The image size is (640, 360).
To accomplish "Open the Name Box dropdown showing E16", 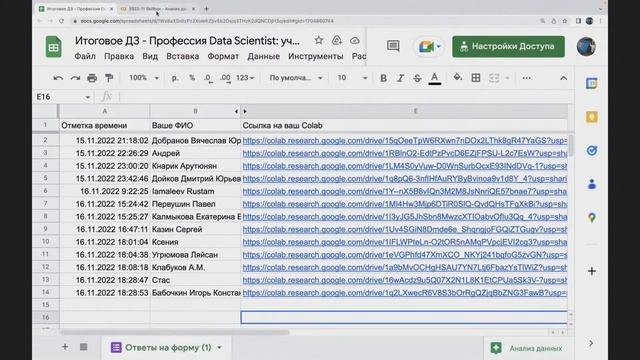I will pyautogui.click(x=87, y=97).
